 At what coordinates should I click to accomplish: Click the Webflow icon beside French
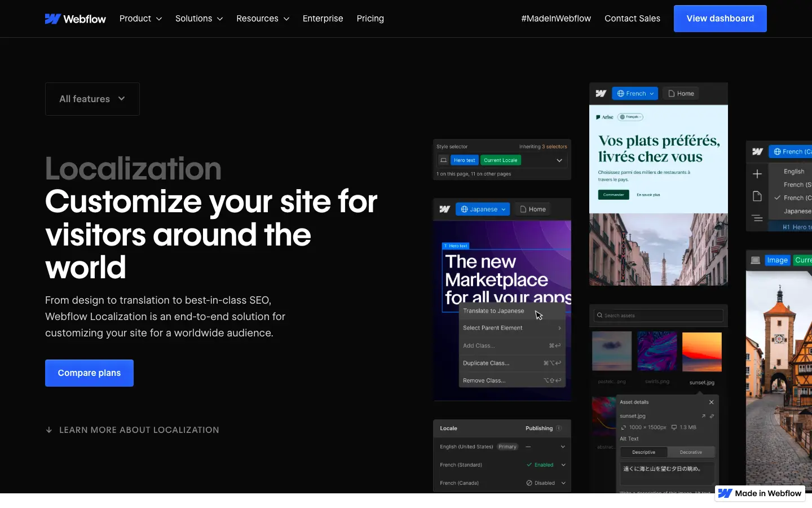click(601, 94)
